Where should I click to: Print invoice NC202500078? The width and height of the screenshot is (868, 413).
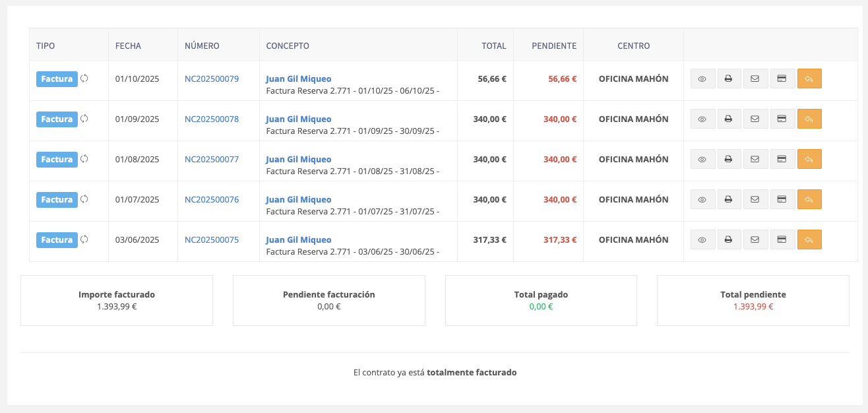coord(729,119)
